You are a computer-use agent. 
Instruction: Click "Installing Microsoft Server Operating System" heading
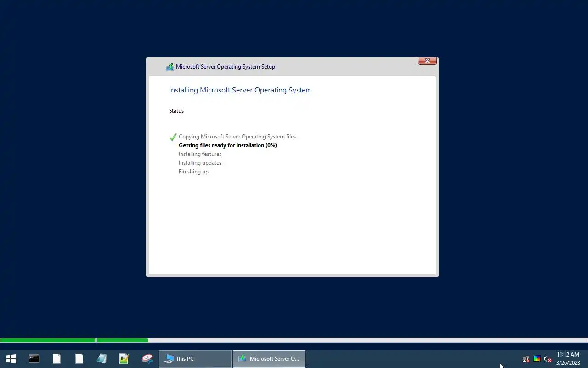[x=240, y=90]
